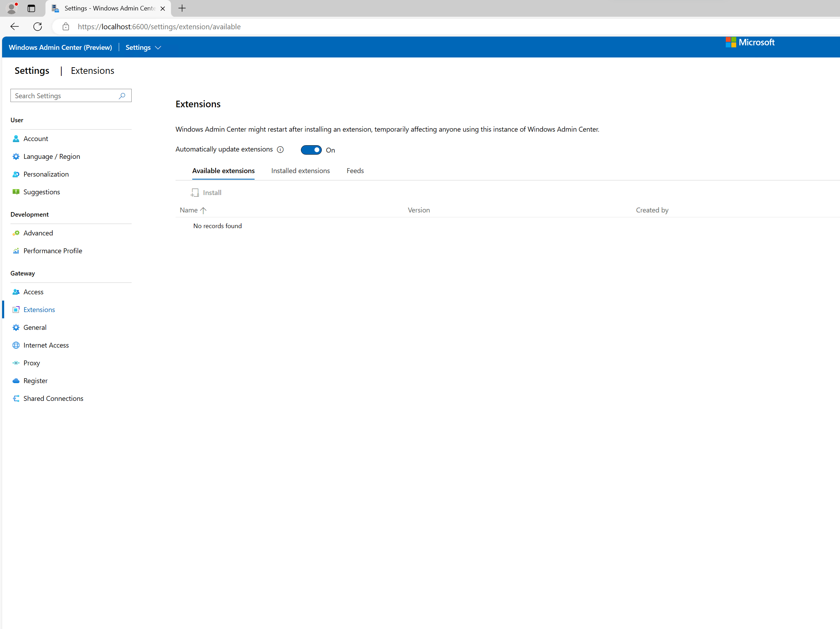The image size is (840, 629).
Task: Click the General gear icon
Action: tap(16, 327)
